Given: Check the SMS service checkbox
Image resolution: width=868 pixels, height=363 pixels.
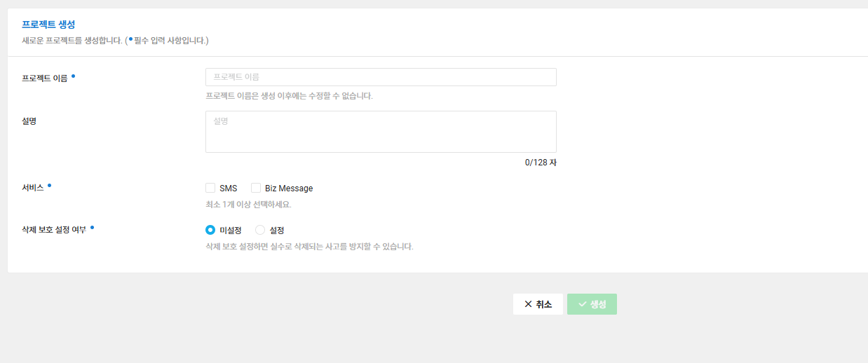Looking at the screenshot, I should (210, 188).
